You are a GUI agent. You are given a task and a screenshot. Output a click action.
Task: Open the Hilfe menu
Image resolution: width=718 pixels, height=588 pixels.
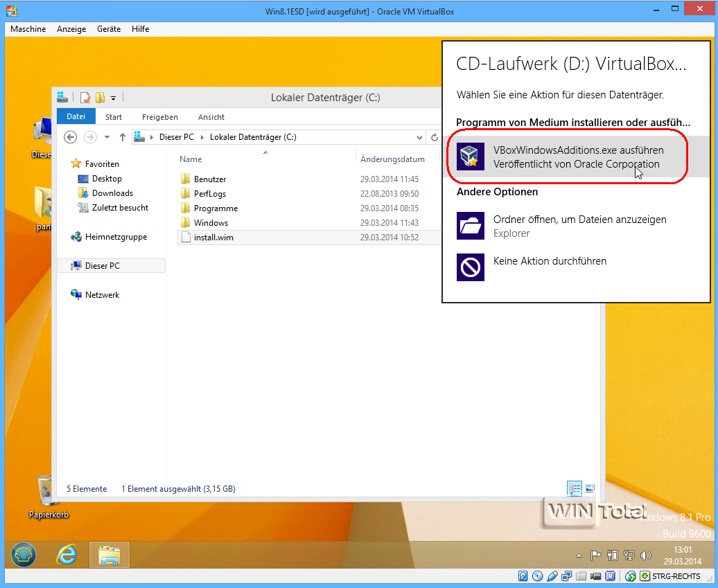pyautogui.click(x=140, y=29)
